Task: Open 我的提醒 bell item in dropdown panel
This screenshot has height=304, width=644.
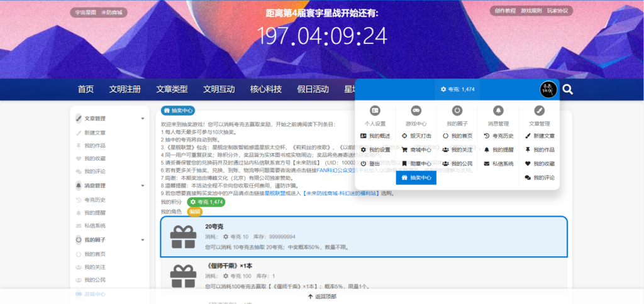Action: (498, 149)
